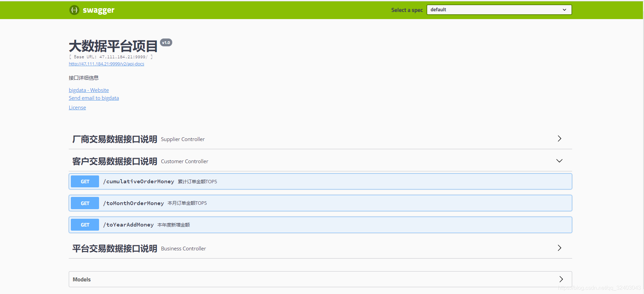The width and height of the screenshot is (644, 294).
Task: Open the /toMonthOrderMoney endpoint path
Action: click(133, 203)
